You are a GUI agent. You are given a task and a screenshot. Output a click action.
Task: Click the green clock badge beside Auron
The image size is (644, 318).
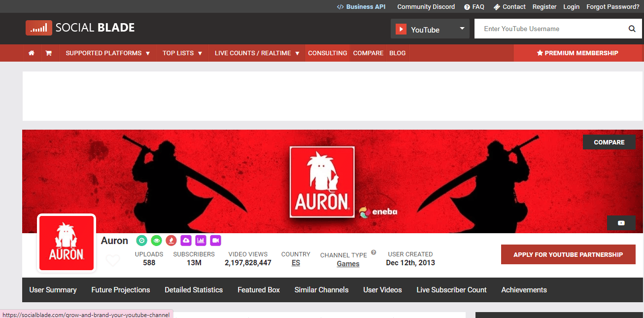(x=142, y=241)
